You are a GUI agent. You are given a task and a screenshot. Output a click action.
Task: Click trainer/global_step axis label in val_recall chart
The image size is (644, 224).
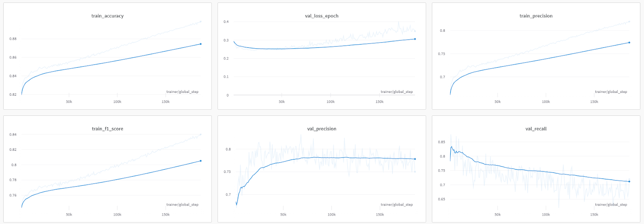pyautogui.click(x=611, y=205)
